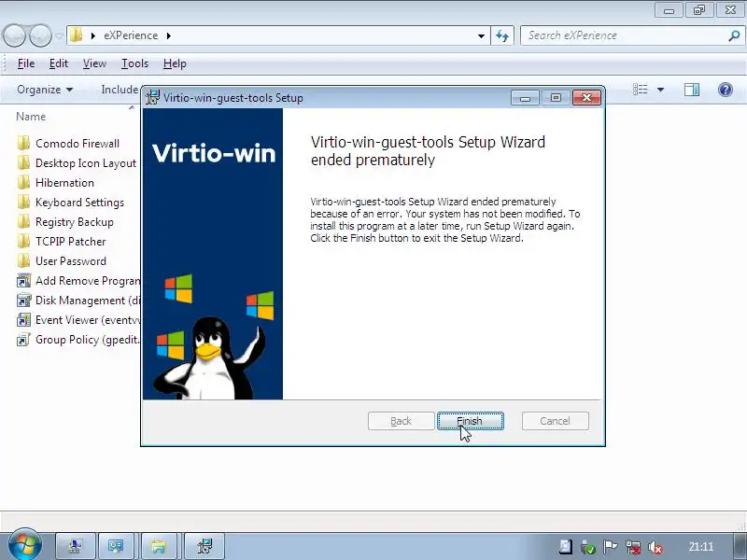Open the Edit menu in Explorer
Viewport: 747px width, 560px height.
coord(58,63)
